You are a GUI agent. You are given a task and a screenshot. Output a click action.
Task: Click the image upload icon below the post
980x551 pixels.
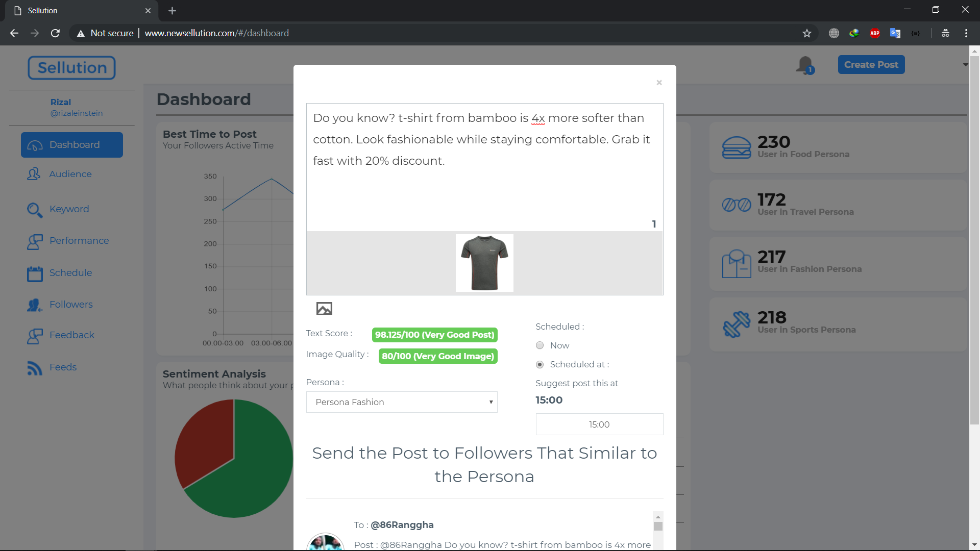point(324,309)
